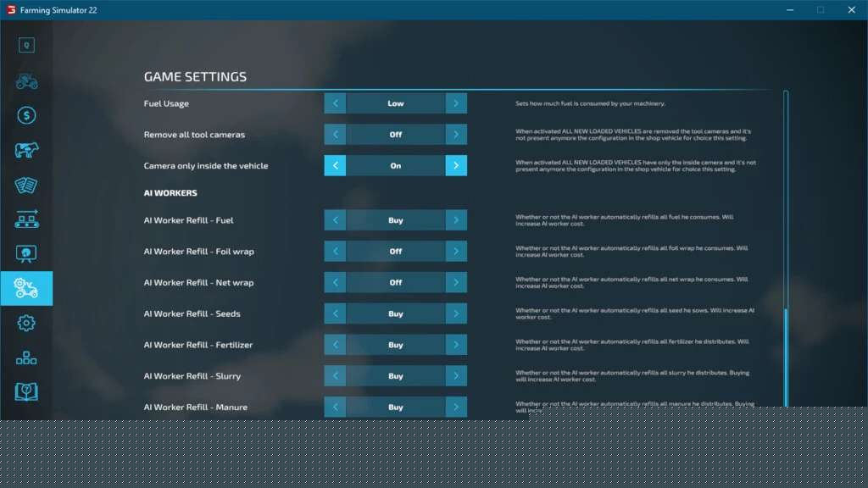Close the Farming Simulator 22 window
Viewport: 868px width, 488px height.
851,10
